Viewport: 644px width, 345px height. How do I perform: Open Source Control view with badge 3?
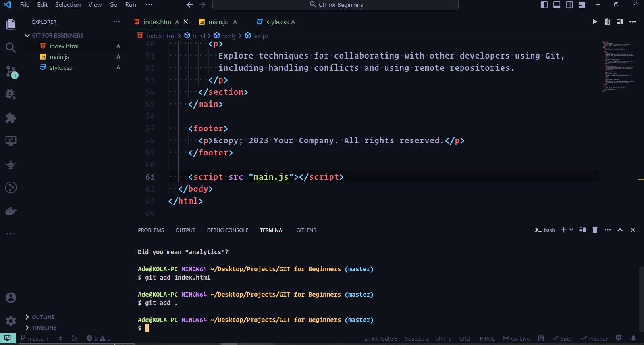coord(11,72)
